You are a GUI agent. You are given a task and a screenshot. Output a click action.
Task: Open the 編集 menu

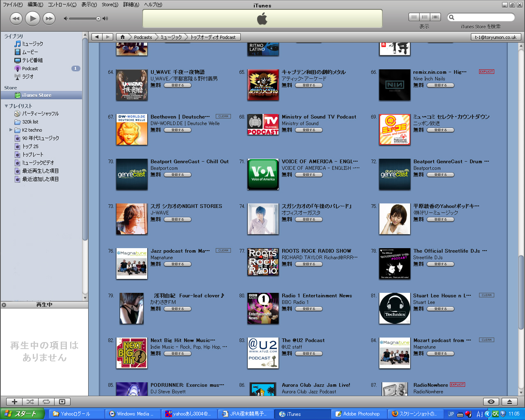(x=35, y=5)
